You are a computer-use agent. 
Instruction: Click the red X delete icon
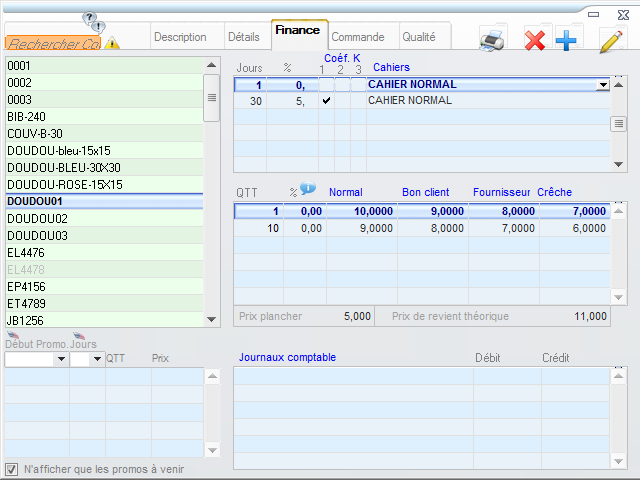(x=536, y=40)
